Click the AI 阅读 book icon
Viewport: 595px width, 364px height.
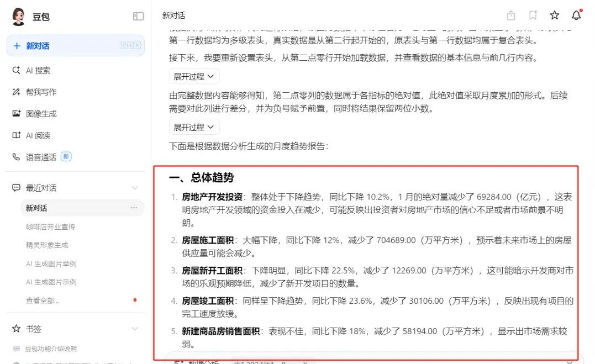(x=16, y=135)
